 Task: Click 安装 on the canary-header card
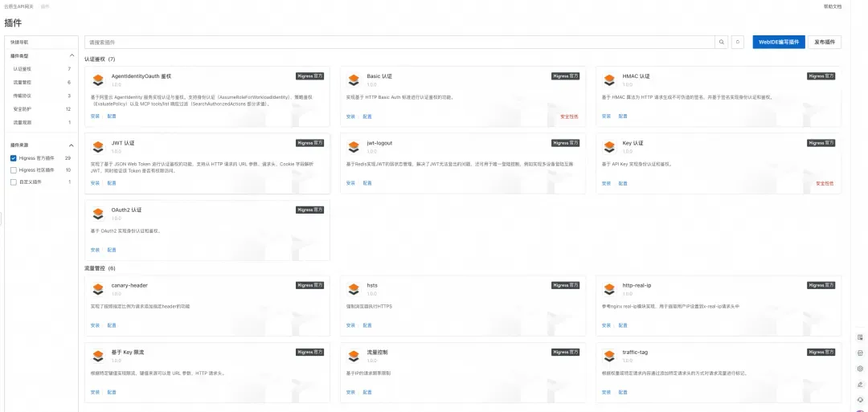click(x=95, y=325)
